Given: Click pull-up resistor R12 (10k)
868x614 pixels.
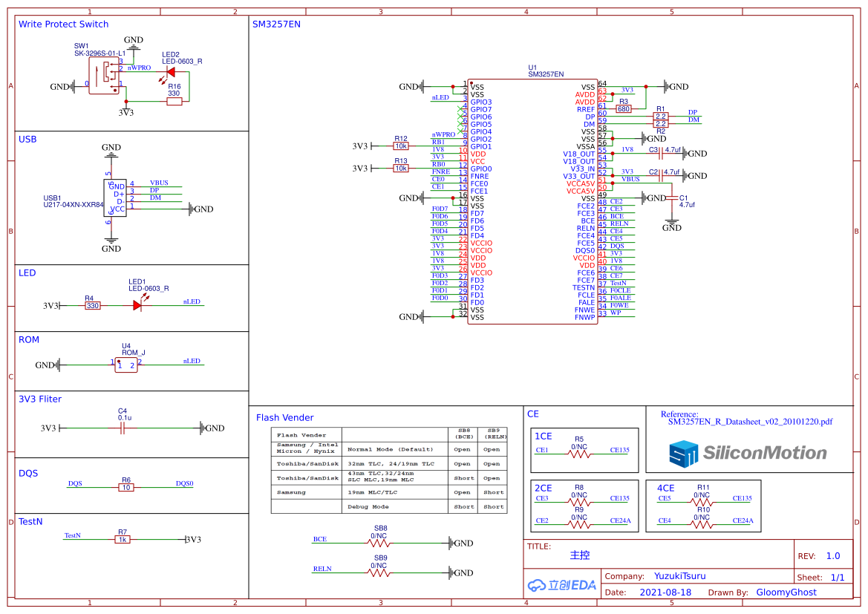Looking at the screenshot, I should tap(401, 146).
